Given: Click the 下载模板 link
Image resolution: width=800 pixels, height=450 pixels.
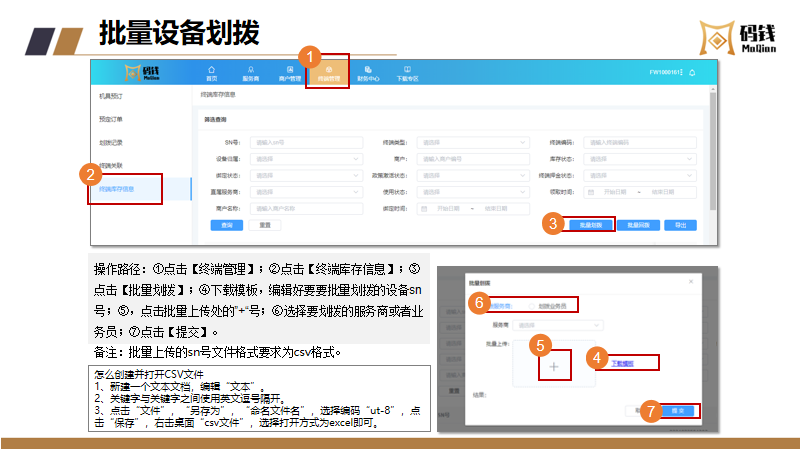Looking at the screenshot, I should click(x=623, y=363).
